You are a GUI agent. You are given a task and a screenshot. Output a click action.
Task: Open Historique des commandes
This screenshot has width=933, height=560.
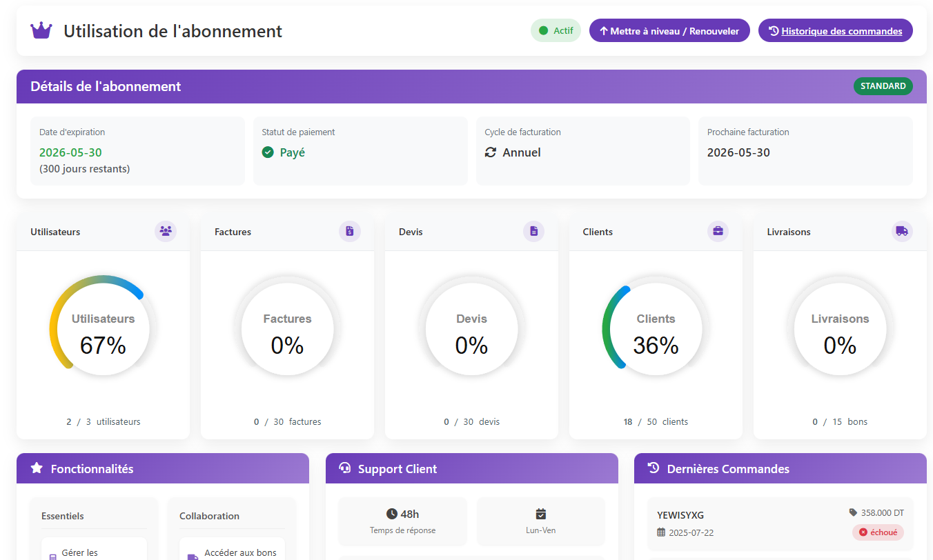tap(835, 30)
